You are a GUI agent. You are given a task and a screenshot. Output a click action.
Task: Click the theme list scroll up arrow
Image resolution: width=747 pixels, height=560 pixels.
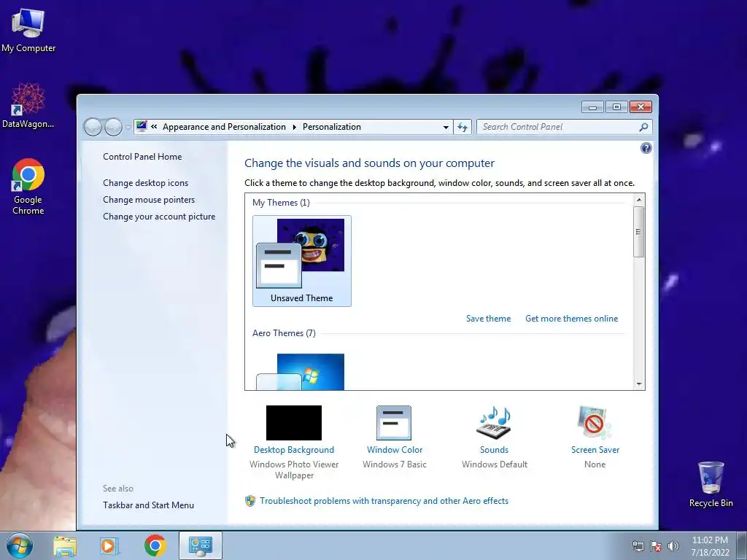(x=639, y=200)
